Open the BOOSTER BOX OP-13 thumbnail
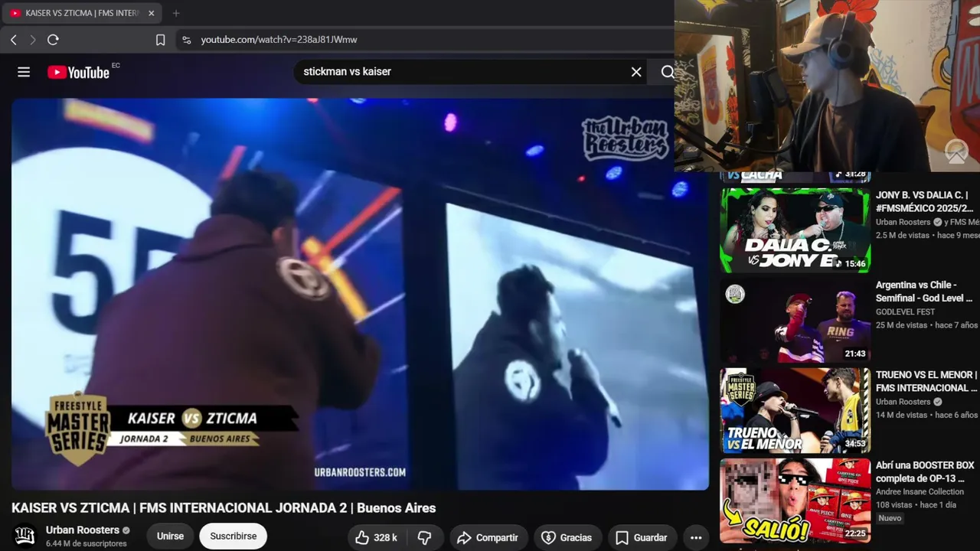 click(795, 500)
